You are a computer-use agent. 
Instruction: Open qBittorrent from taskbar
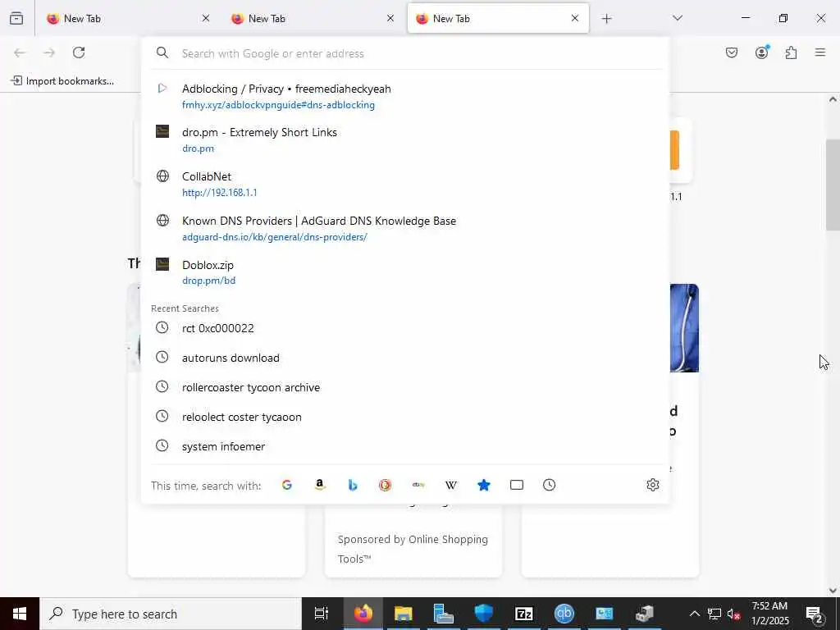pyautogui.click(x=564, y=614)
